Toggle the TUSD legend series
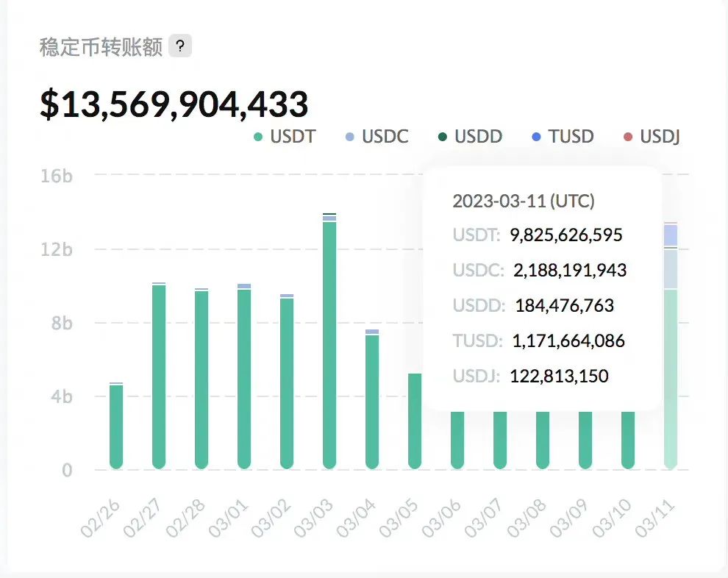The height and width of the screenshot is (578, 728). tap(563, 137)
